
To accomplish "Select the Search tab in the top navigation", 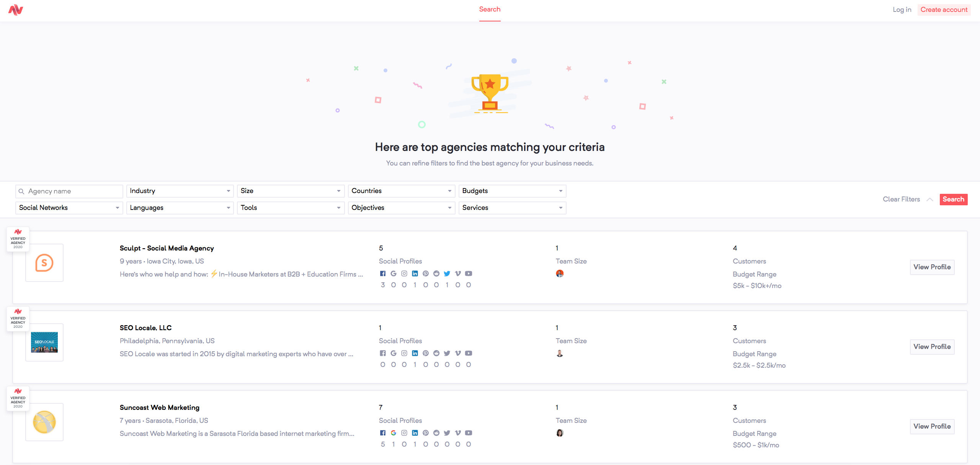I will 490,10.
